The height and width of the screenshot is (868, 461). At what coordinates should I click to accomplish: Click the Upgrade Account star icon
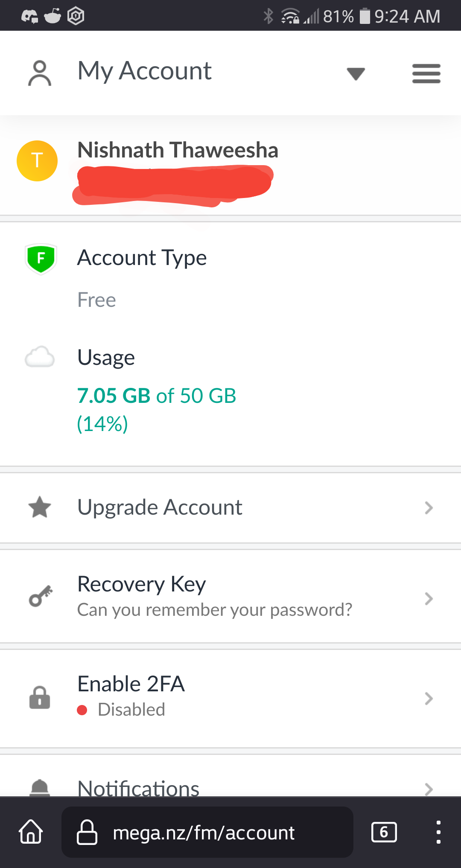point(40,507)
